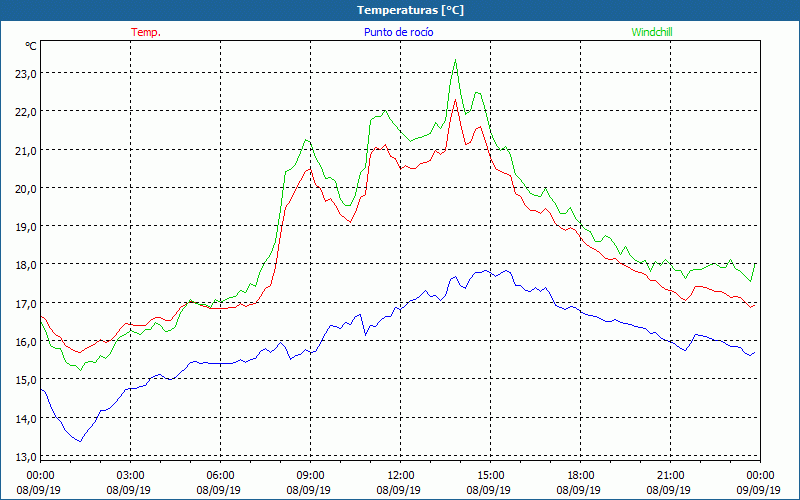Click the 13,0 y-axis value
The height and width of the screenshot is (500, 800).
click(x=26, y=457)
